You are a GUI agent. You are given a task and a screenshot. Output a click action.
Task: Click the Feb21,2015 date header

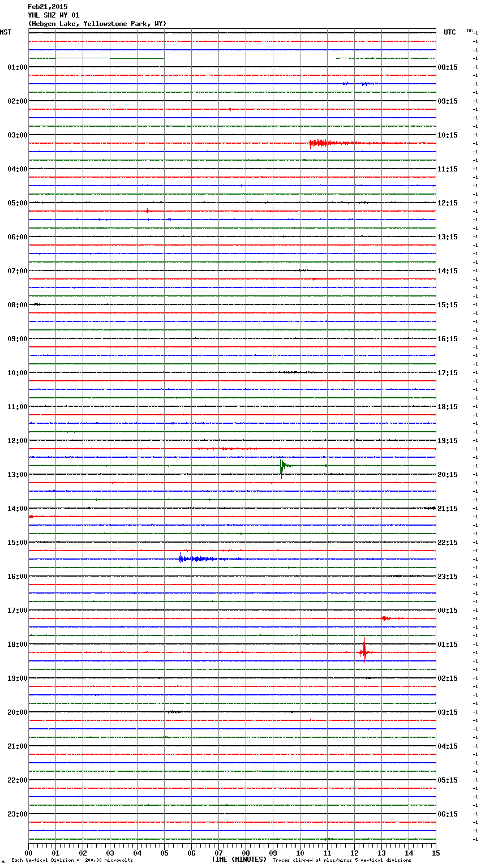tap(48, 7)
